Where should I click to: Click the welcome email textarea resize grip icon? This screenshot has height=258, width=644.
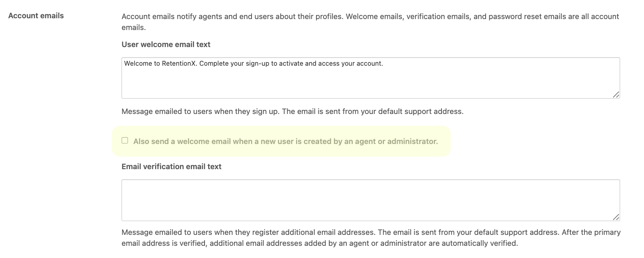[x=617, y=95]
